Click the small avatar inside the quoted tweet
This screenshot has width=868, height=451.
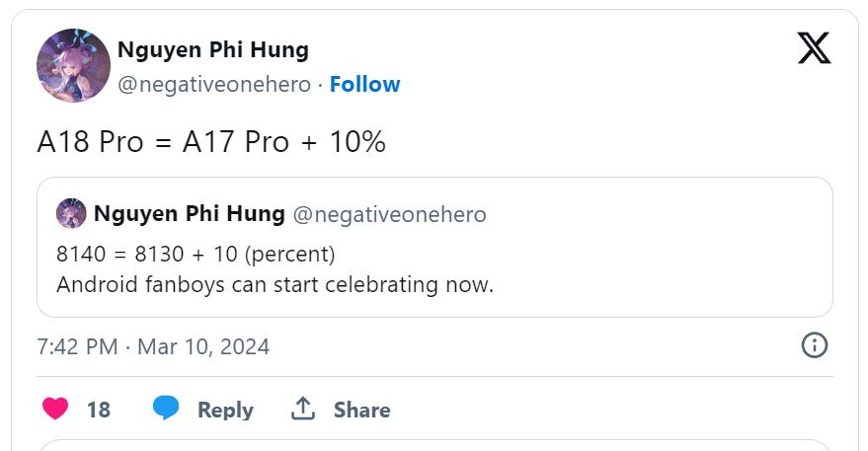click(x=71, y=213)
